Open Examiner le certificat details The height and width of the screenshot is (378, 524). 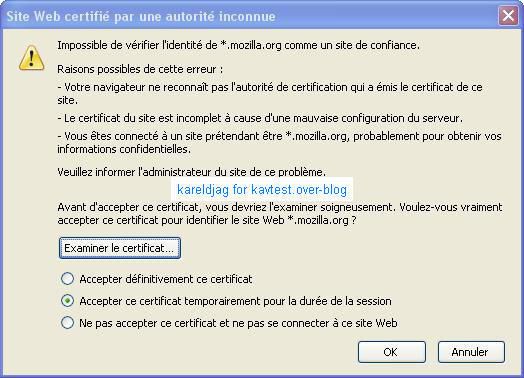120,248
